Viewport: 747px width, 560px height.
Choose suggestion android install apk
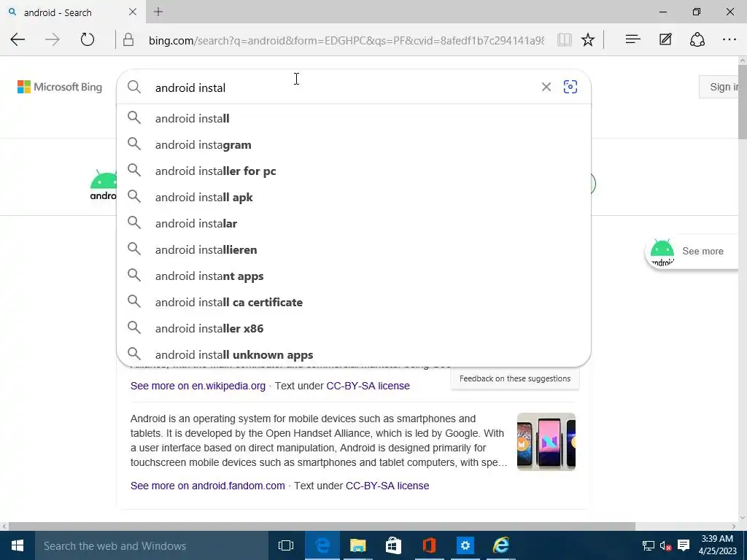click(x=354, y=197)
